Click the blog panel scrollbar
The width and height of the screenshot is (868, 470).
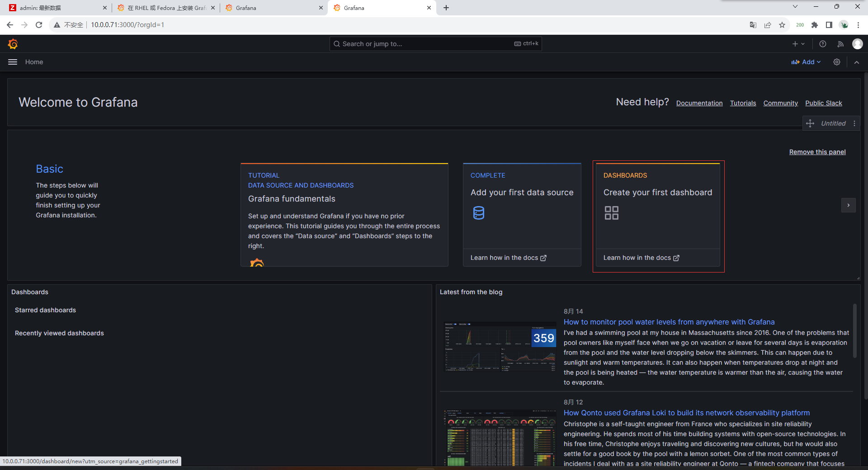[x=854, y=331]
